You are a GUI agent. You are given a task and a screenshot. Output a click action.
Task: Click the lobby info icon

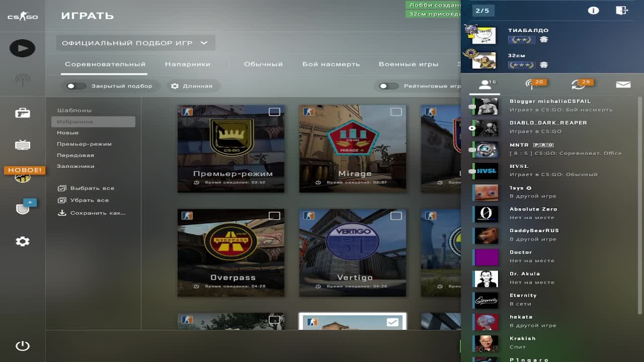(593, 10)
